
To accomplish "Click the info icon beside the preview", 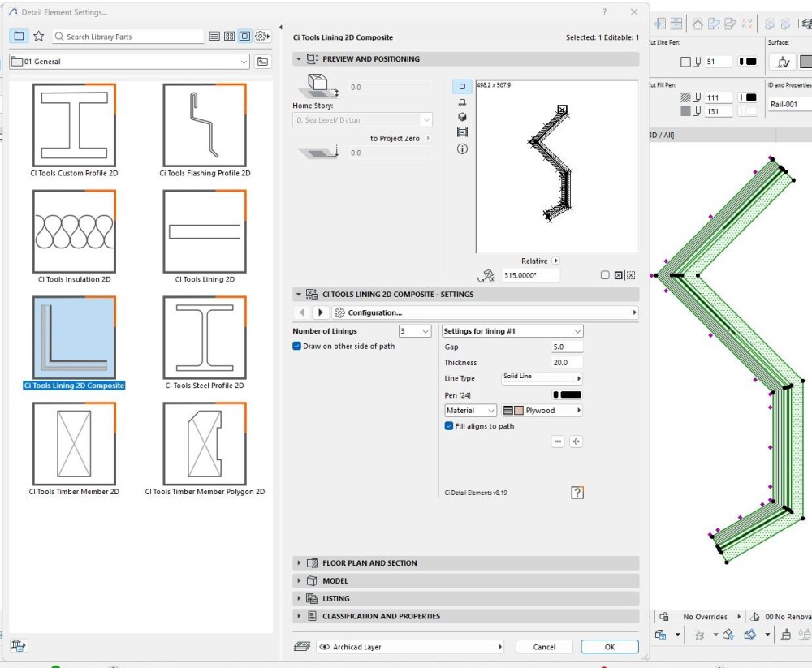I will (462, 149).
